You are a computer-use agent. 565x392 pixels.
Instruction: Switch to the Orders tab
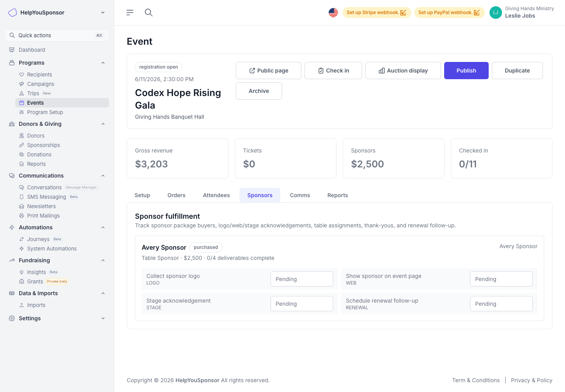177,195
